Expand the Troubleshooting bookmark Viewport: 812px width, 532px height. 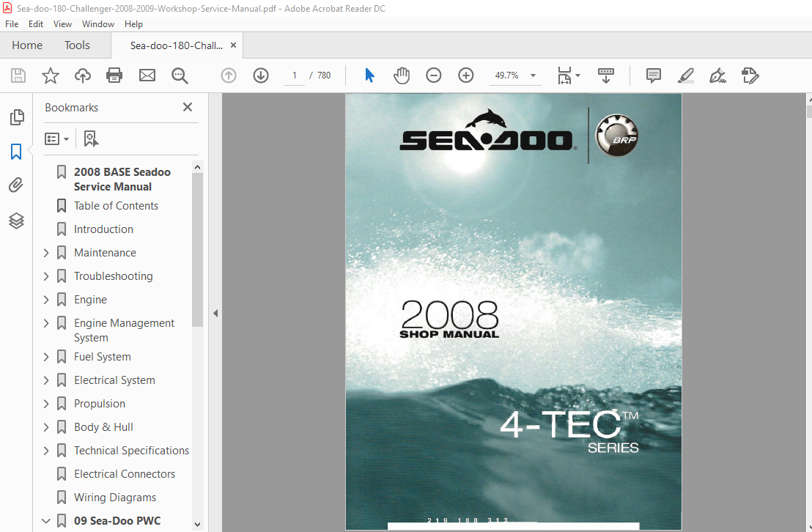(x=46, y=276)
